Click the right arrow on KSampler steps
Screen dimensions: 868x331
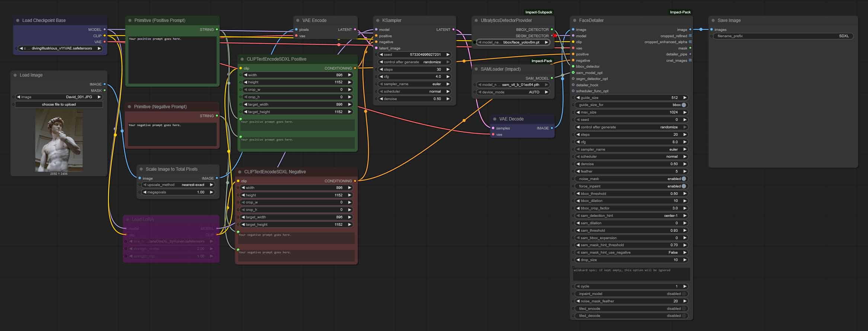[x=448, y=70]
